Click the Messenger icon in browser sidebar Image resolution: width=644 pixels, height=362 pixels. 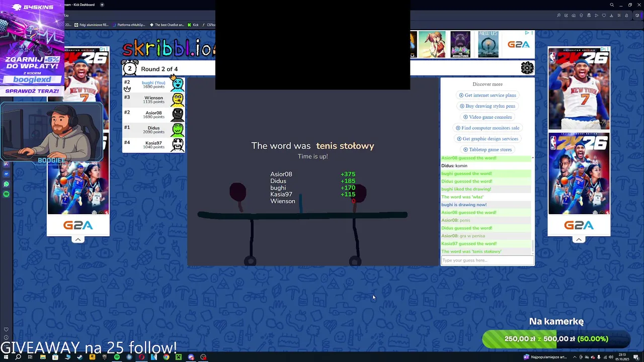click(6, 174)
